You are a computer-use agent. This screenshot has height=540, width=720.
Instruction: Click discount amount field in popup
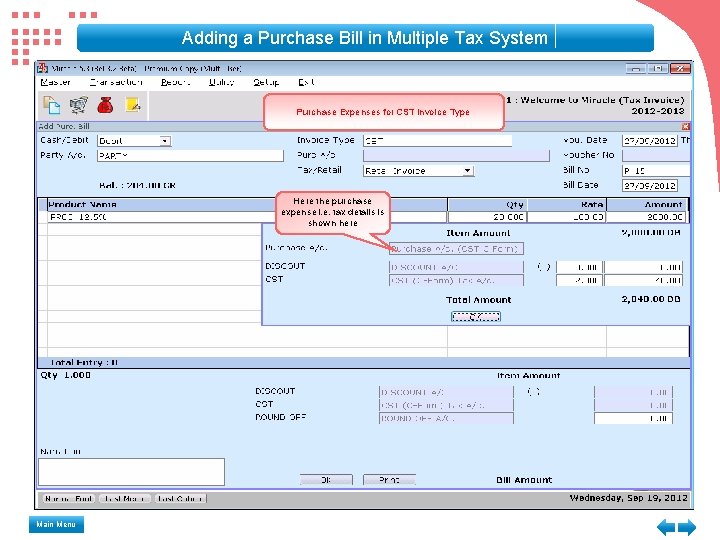coord(643,267)
